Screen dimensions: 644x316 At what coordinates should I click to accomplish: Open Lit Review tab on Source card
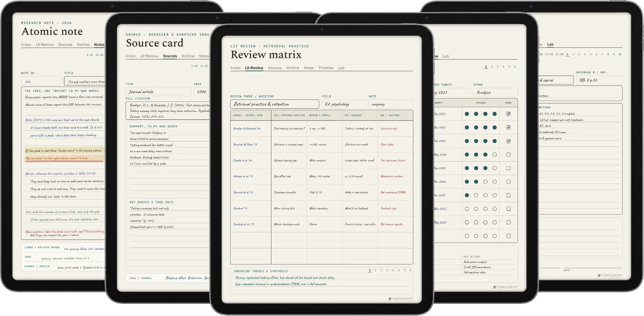[149, 56]
